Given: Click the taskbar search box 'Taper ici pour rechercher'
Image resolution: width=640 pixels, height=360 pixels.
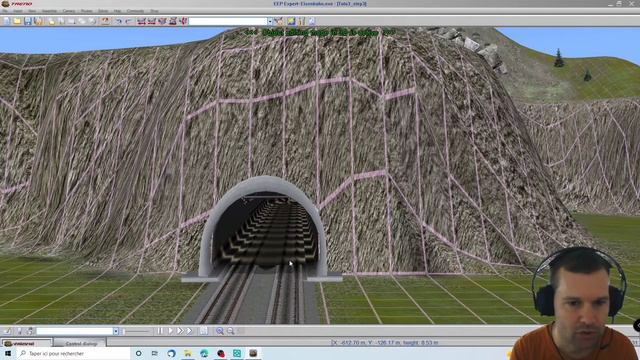Looking at the screenshot, I should click(x=73, y=353).
